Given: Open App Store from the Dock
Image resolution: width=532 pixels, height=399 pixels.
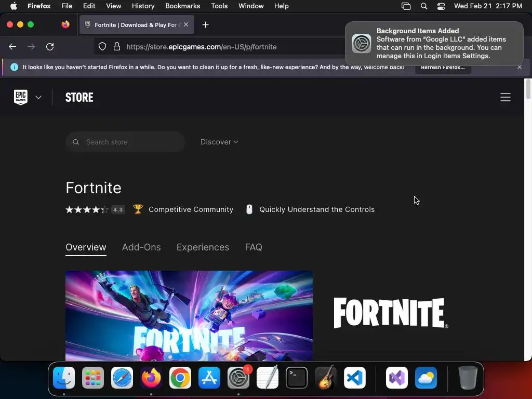Looking at the screenshot, I should point(209,378).
